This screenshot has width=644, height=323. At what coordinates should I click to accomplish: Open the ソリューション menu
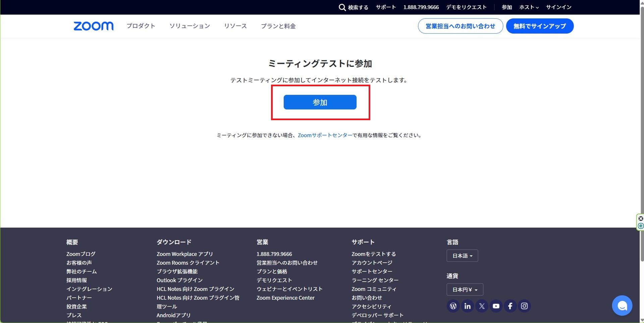(x=190, y=26)
